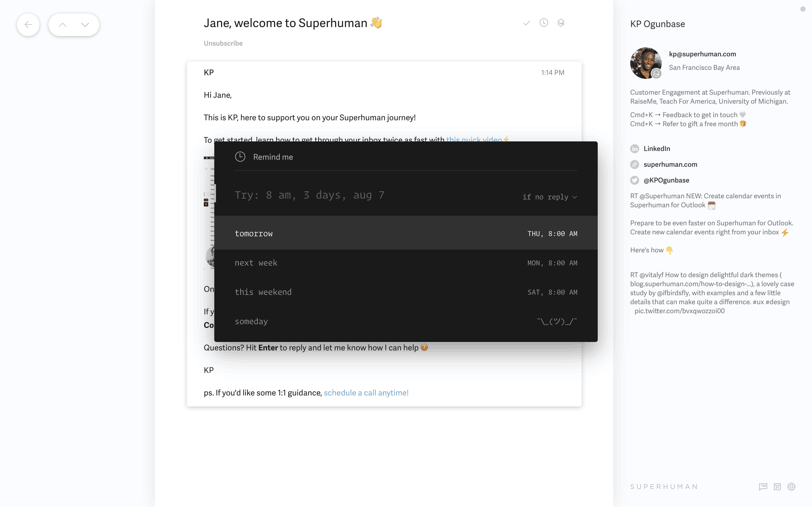Open the calendar icon at bottom right
The height and width of the screenshot is (507, 812).
(777, 486)
